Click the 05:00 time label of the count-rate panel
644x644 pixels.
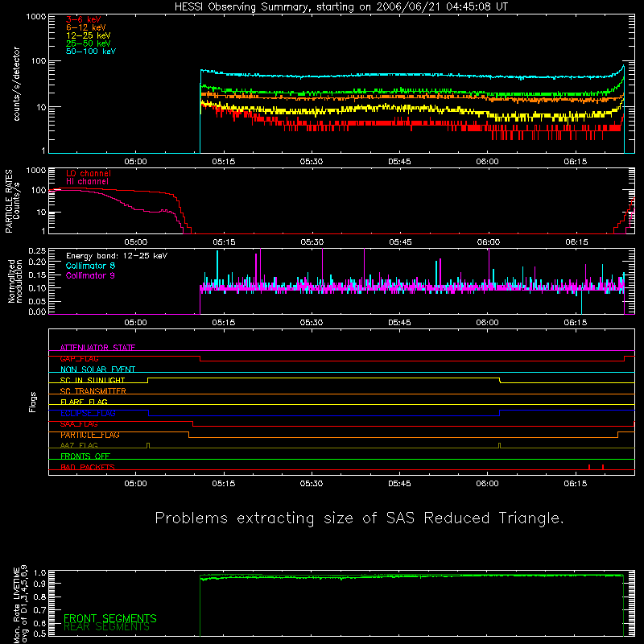(135, 162)
